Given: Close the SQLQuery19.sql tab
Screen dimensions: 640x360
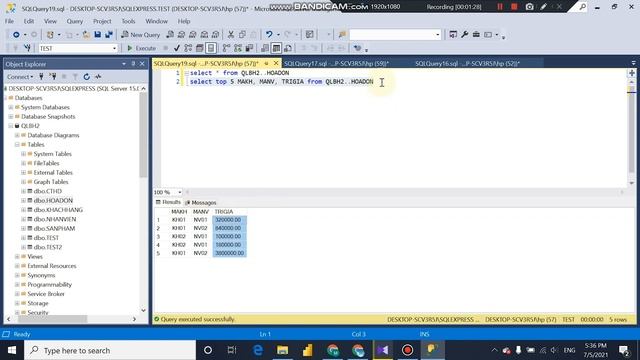Looking at the screenshot, I should point(276,63).
